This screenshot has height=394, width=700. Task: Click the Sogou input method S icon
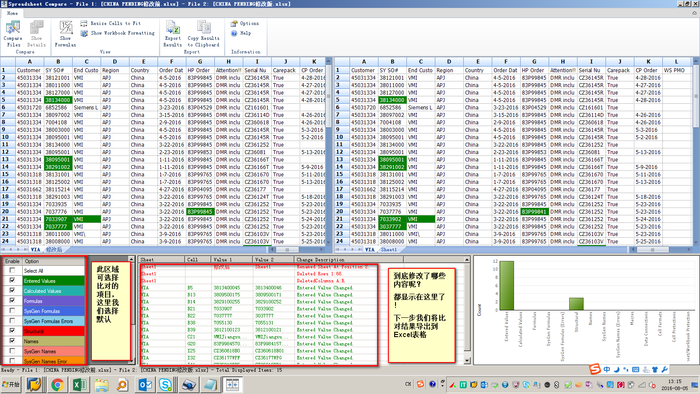tap(595, 369)
